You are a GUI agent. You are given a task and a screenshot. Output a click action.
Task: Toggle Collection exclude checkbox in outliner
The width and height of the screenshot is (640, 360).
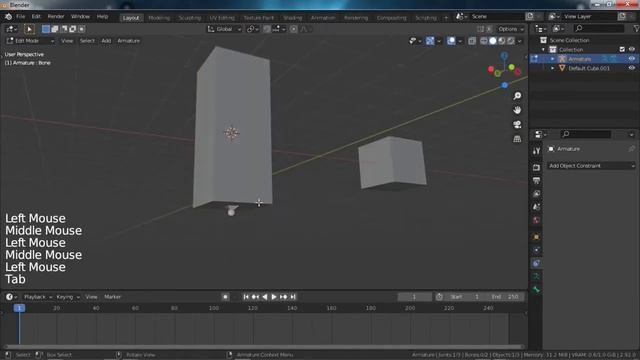(622, 49)
